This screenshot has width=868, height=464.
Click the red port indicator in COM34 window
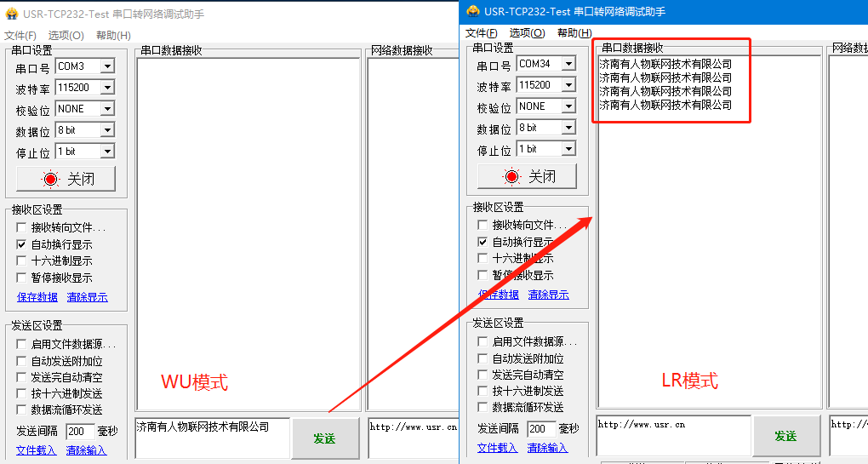click(511, 176)
